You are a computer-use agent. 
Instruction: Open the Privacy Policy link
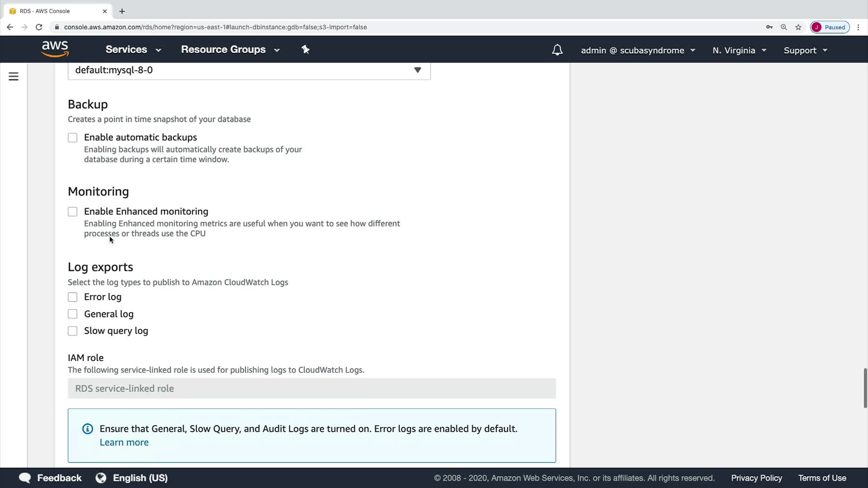click(756, 478)
